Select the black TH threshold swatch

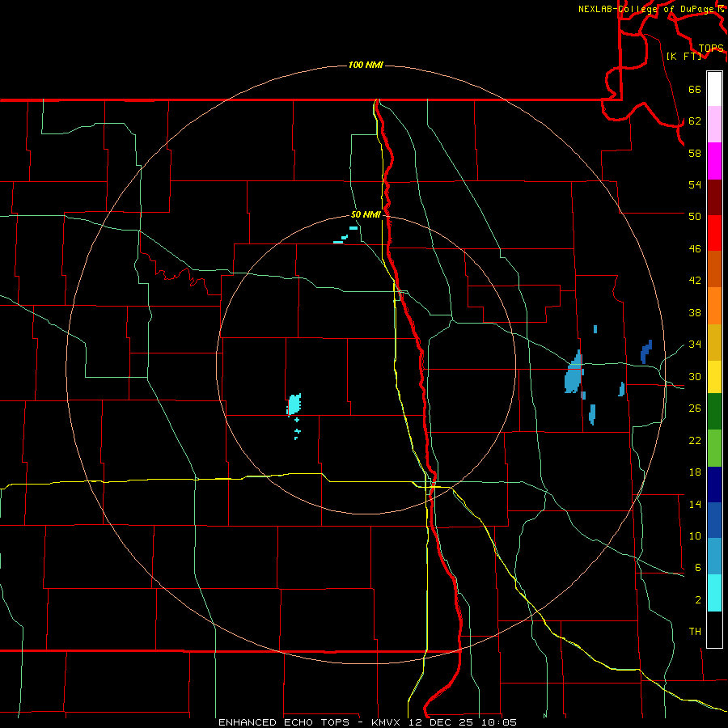point(714,629)
